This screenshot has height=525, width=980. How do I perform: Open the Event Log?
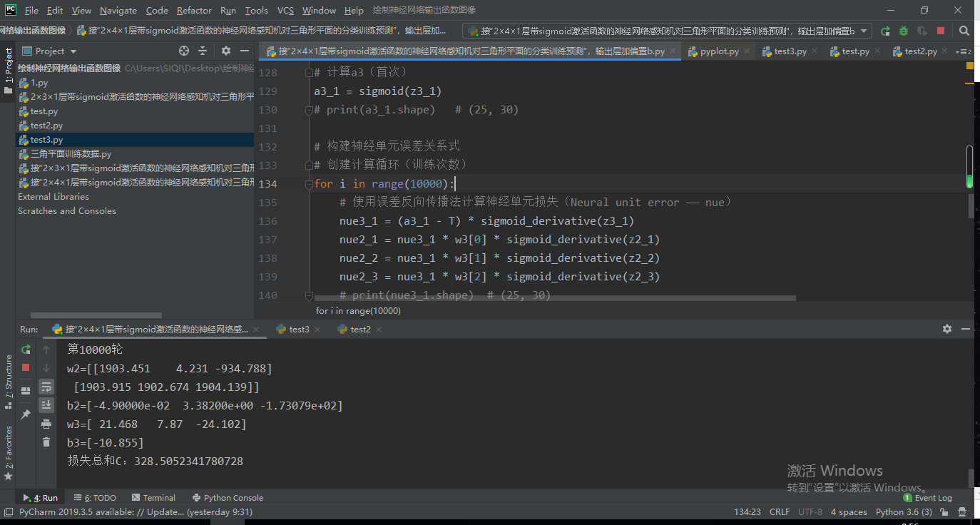(x=928, y=498)
